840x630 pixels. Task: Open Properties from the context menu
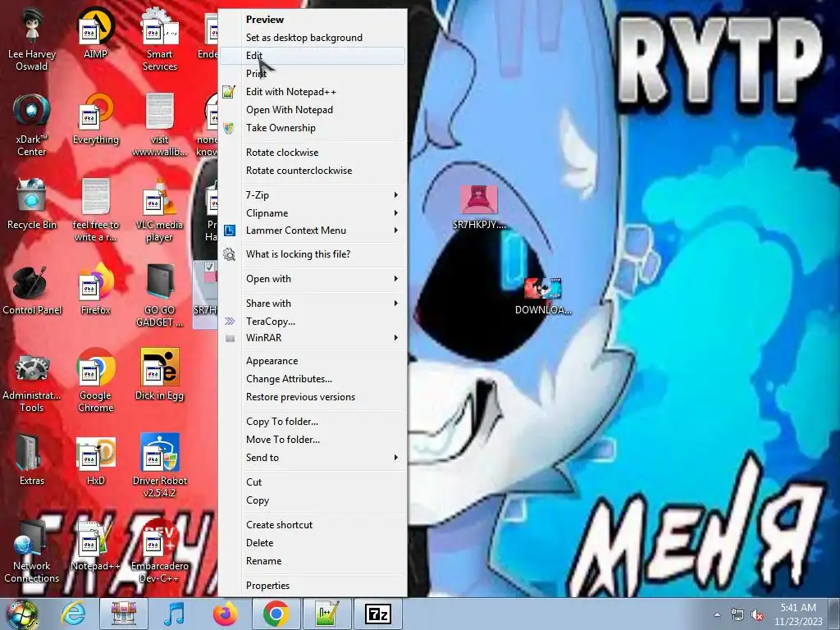point(313,586)
